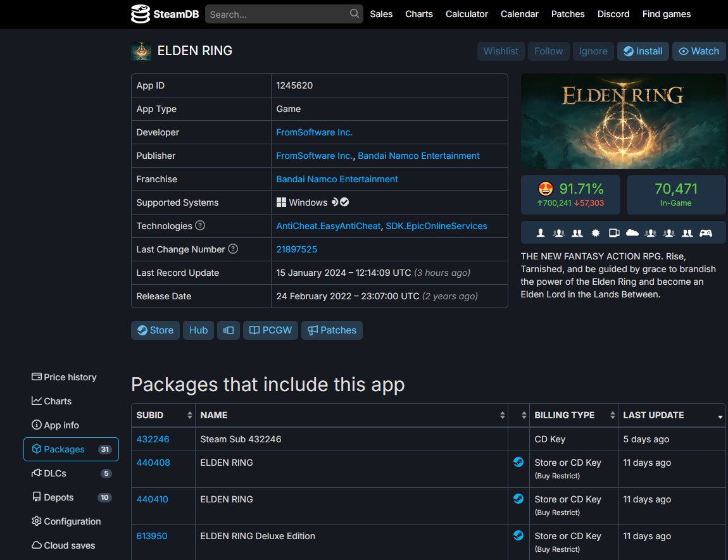
Task: Click the search magnifier icon
Action: point(355,13)
